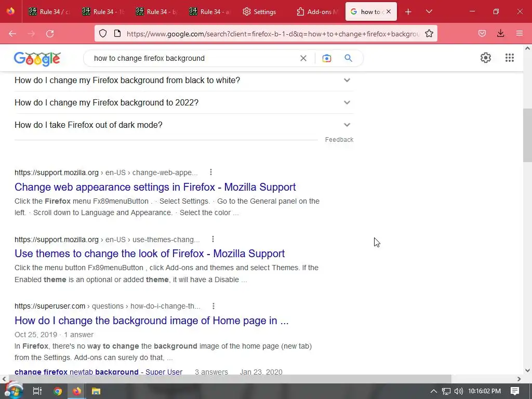This screenshot has height=399, width=532.
Task: Open Google quick settings gear icon
Action: pos(486,58)
